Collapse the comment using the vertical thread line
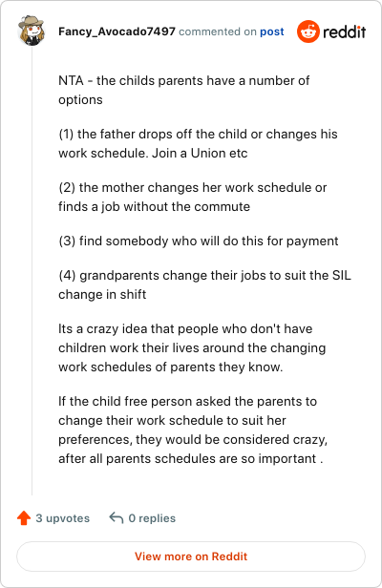 pos(32,270)
